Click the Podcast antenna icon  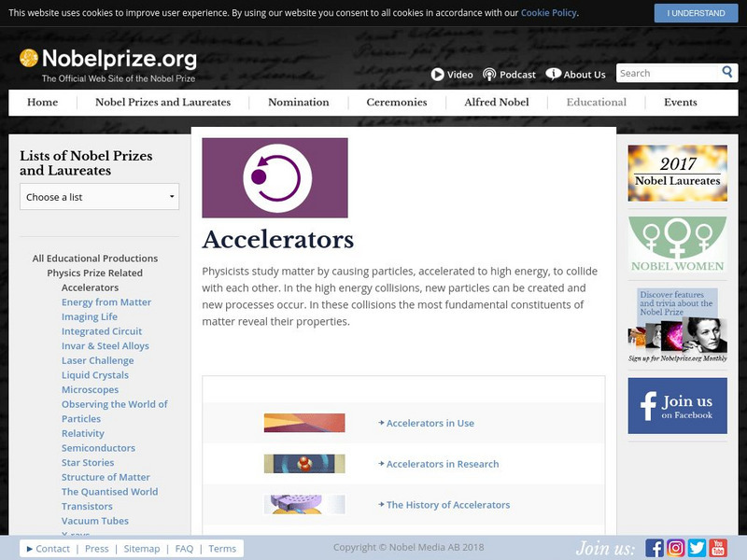[489, 75]
